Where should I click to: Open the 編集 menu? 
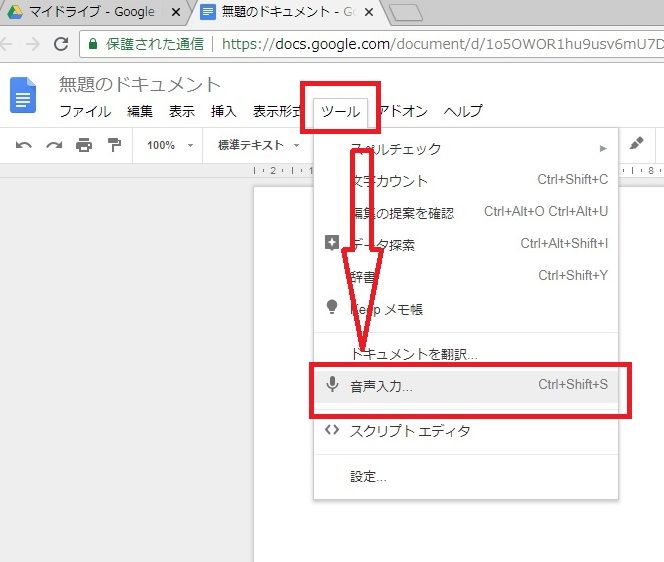(x=140, y=111)
